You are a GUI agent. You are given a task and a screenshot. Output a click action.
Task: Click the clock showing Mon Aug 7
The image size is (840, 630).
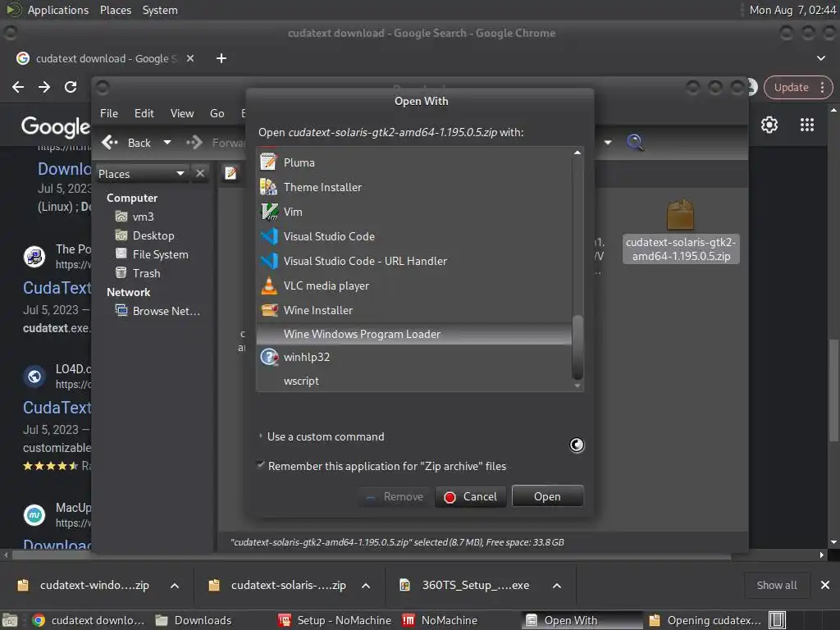coord(792,10)
